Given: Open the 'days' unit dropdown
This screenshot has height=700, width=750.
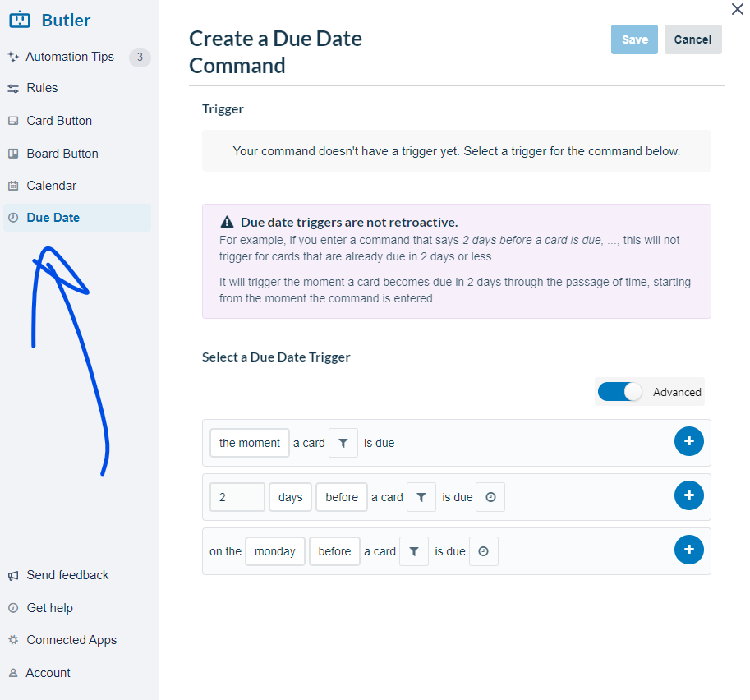Looking at the screenshot, I should click(x=290, y=497).
